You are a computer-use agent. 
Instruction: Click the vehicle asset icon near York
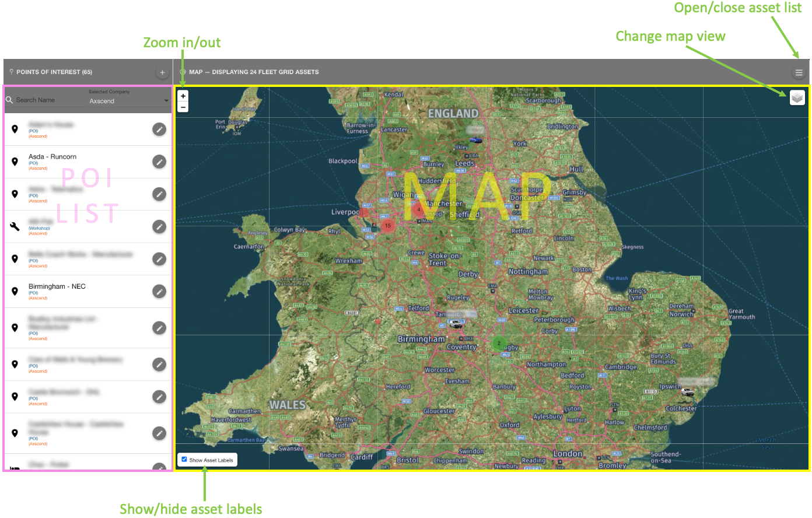(x=477, y=139)
